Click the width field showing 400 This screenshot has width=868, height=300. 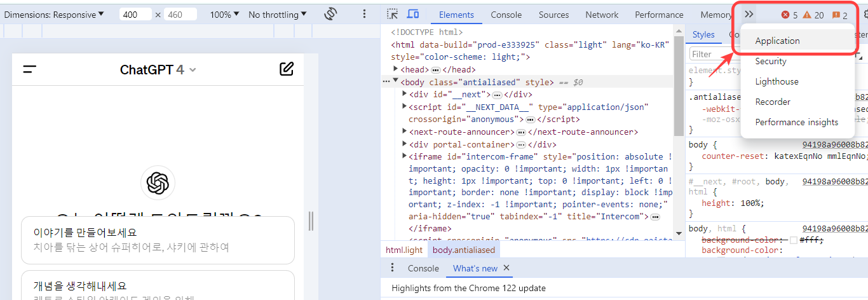click(x=135, y=15)
